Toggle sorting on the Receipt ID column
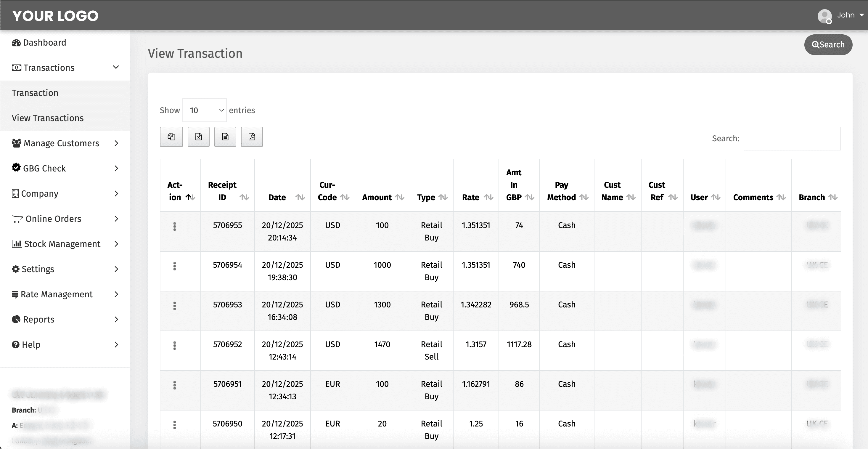This screenshot has width=868, height=449. pos(244,197)
